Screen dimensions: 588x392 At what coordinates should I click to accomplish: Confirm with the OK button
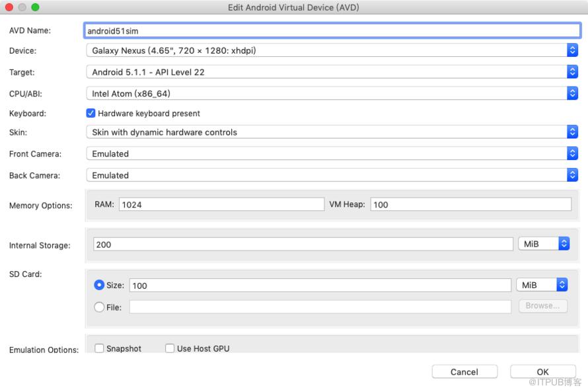[542, 372]
